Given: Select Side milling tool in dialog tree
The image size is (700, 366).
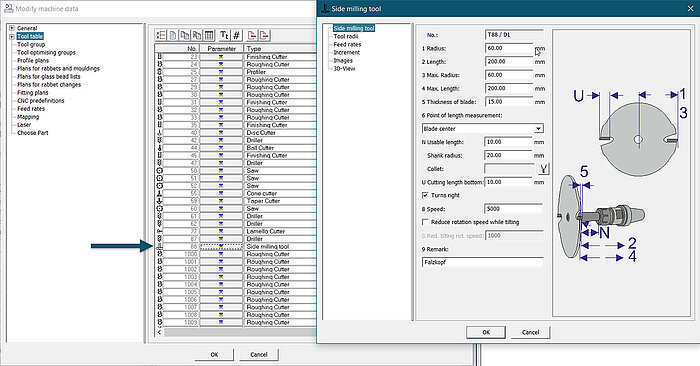Looking at the screenshot, I should pos(354,28).
